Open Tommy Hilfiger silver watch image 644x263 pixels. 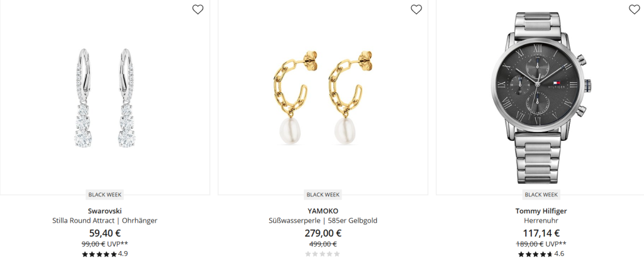tap(540, 98)
